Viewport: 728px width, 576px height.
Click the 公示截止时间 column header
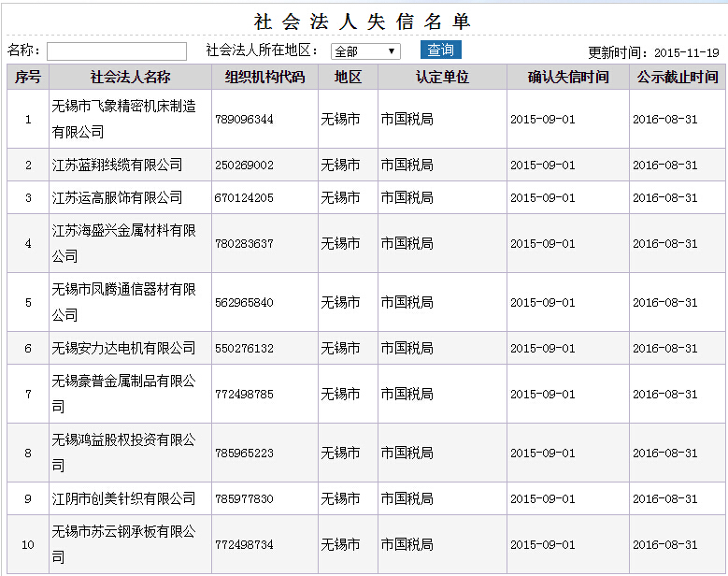click(x=678, y=77)
